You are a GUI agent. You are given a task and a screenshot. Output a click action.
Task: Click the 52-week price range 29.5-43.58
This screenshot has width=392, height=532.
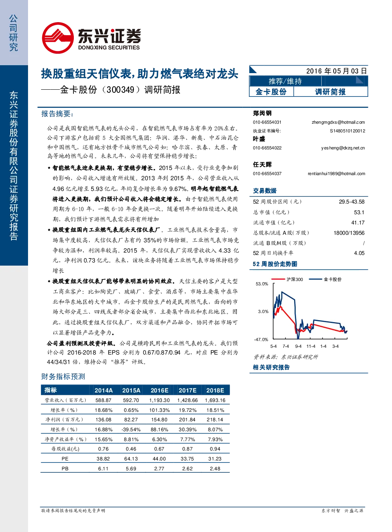pyautogui.click(x=352, y=202)
